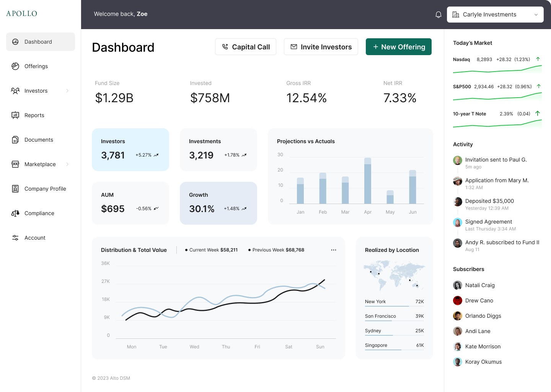
Task: Expand the Marketplace submenu chevron
Action: [x=67, y=164]
